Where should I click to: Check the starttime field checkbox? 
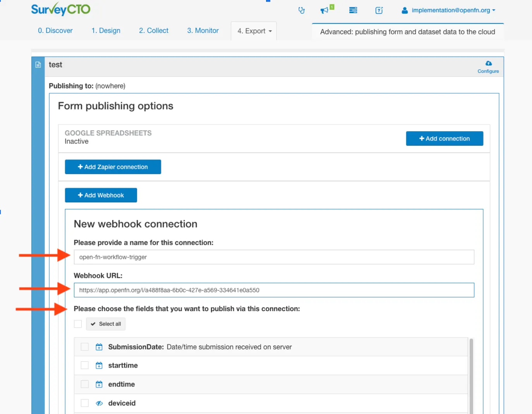click(x=85, y=365)
